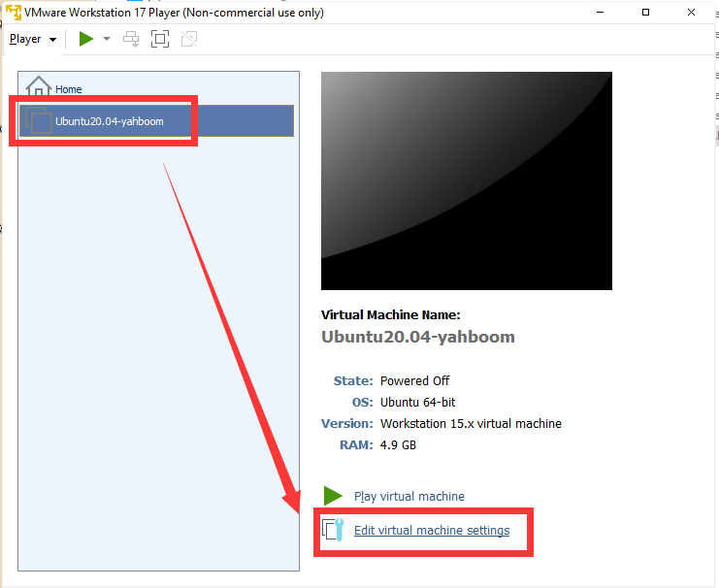Click Play virtual machine link
This screenshot has width=719, height=588.
point(409,496)
